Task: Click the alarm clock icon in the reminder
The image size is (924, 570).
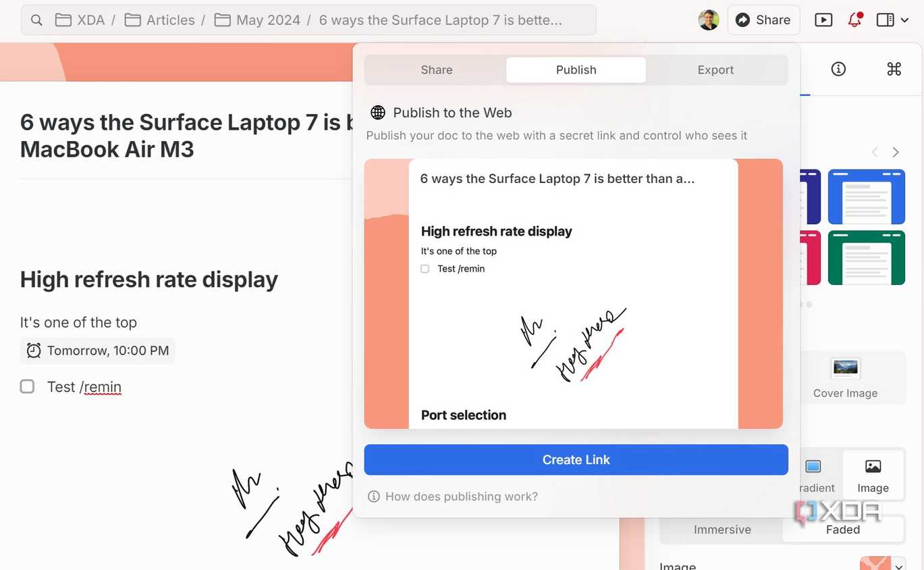Action: tap(34, 351)
